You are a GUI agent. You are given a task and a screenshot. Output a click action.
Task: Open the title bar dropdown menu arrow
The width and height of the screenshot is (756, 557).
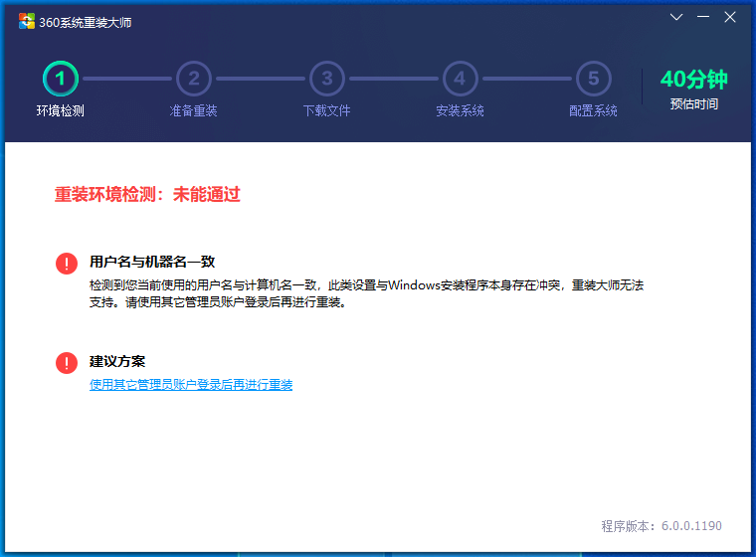(676, 18)
